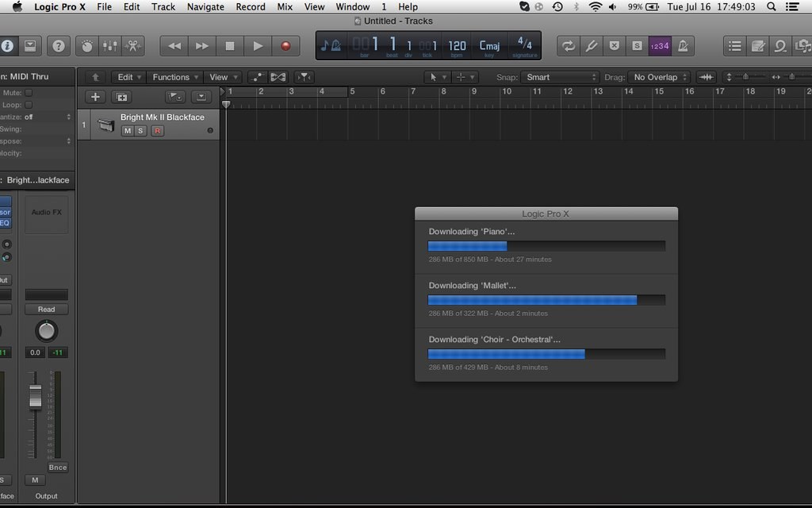Viewport: 812px width, 508px height.
Task: Open the Snap Smart pop-up menu
Action: coord(560,77)
